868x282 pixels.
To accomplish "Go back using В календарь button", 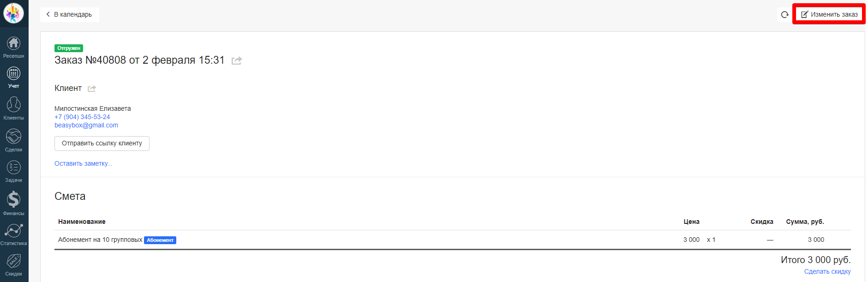I will tap(69, 15).
